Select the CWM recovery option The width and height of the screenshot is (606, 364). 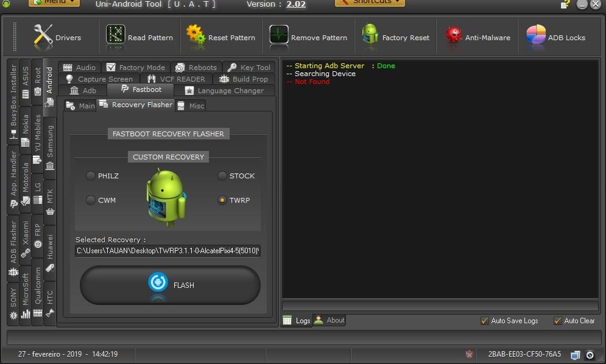(x=101, y=200)
